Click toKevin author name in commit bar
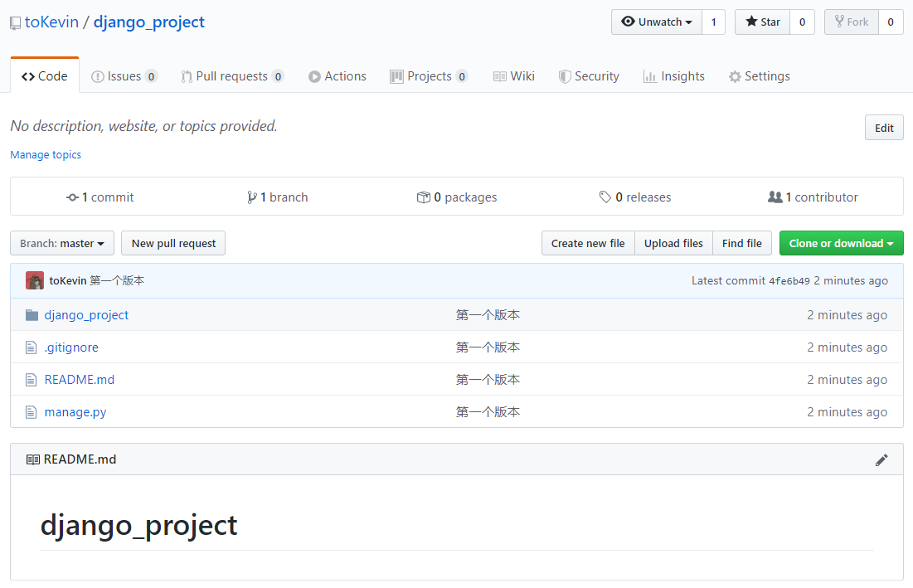Screen dimensions: 913x588 (67, 280)
